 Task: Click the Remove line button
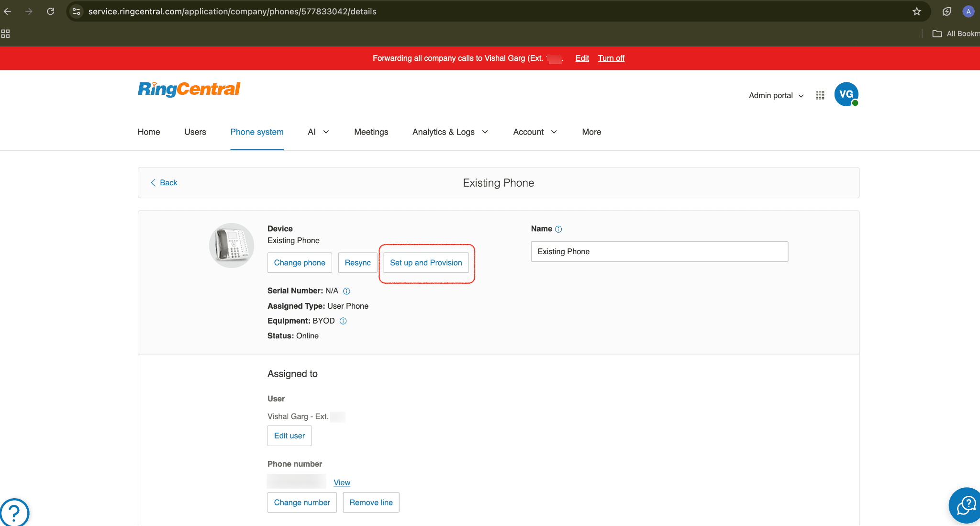pos(371,503)
